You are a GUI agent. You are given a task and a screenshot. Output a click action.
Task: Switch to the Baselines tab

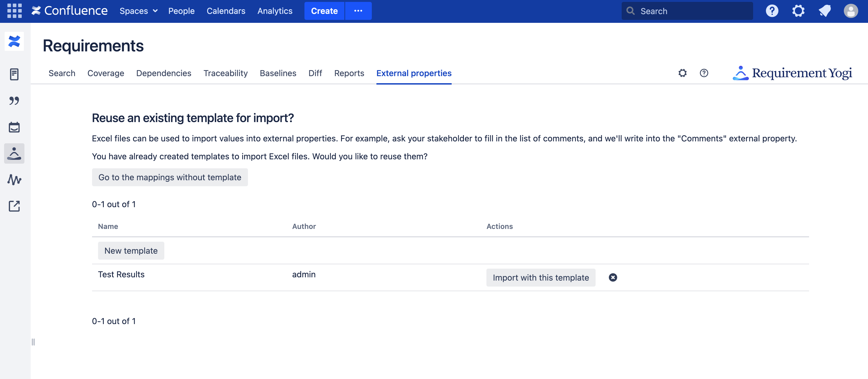[278, 73]
